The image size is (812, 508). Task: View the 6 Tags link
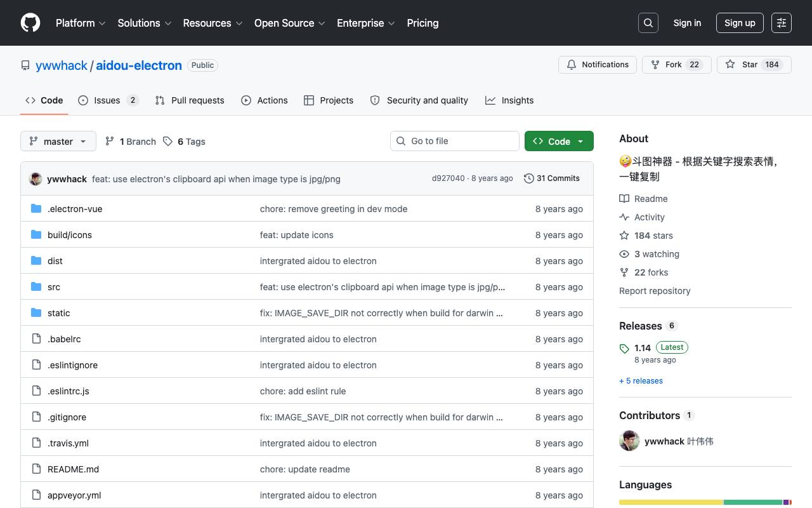[x=185, y=142]
